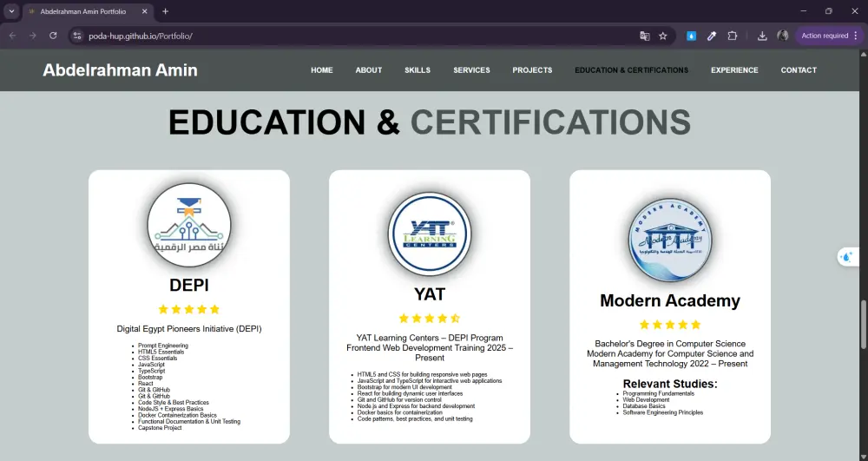
Task: Click 'Database Basics' list item
Action: pyautogui.click(x=644, y=406)
